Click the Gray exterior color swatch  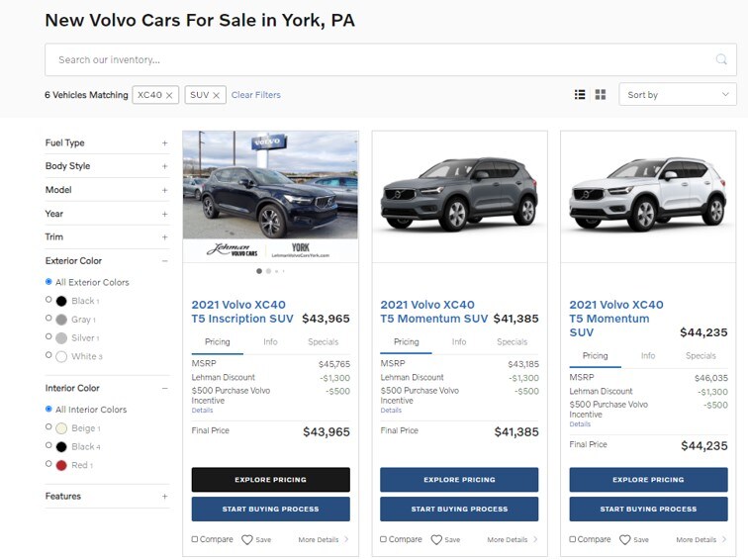(61, 320)
